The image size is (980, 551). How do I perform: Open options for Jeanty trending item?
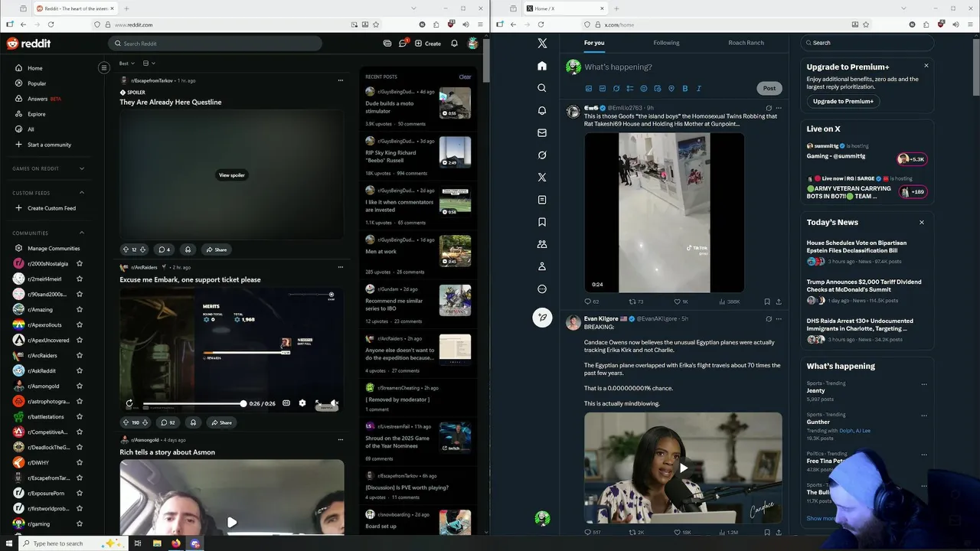(924, 384)
